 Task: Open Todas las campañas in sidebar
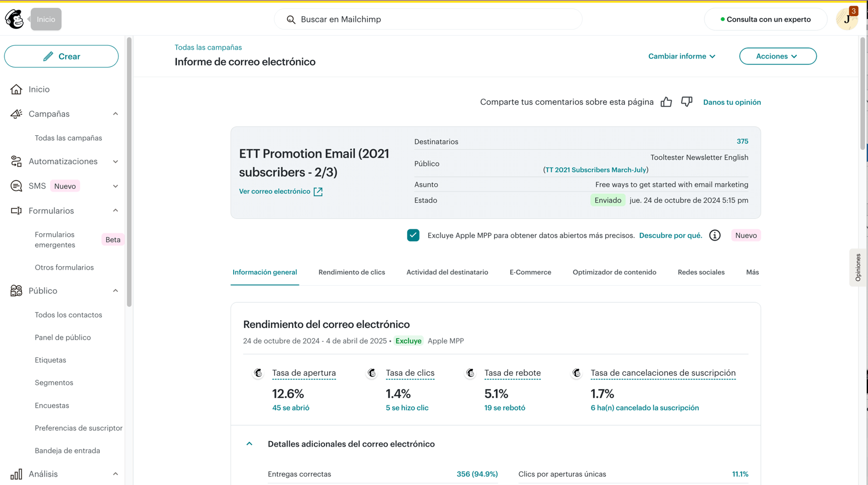[68, 138]
